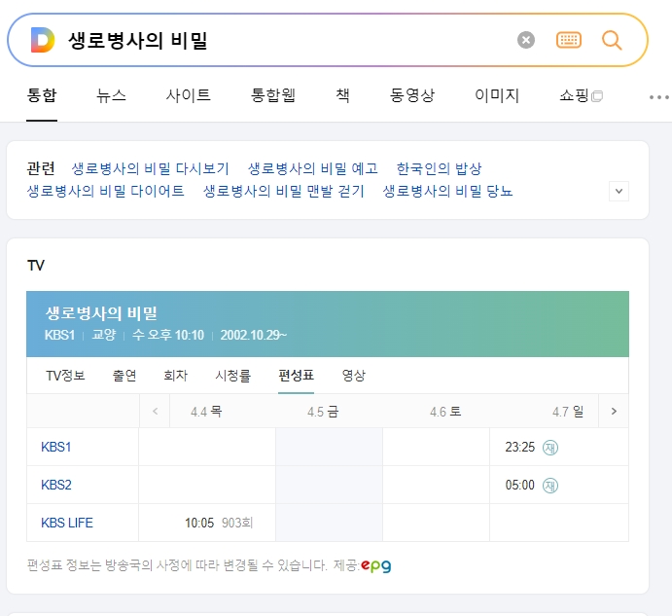Open the 쇼핑 tab

click(x=581, y=95)
